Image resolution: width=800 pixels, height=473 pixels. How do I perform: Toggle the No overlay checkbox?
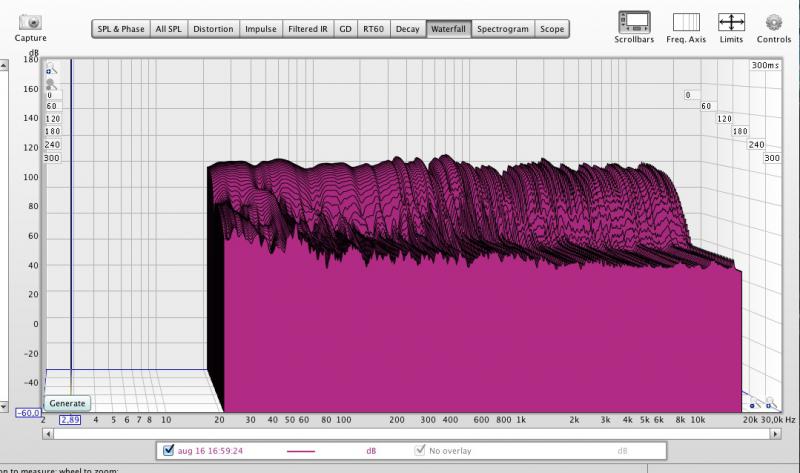[x=420, y=450]
